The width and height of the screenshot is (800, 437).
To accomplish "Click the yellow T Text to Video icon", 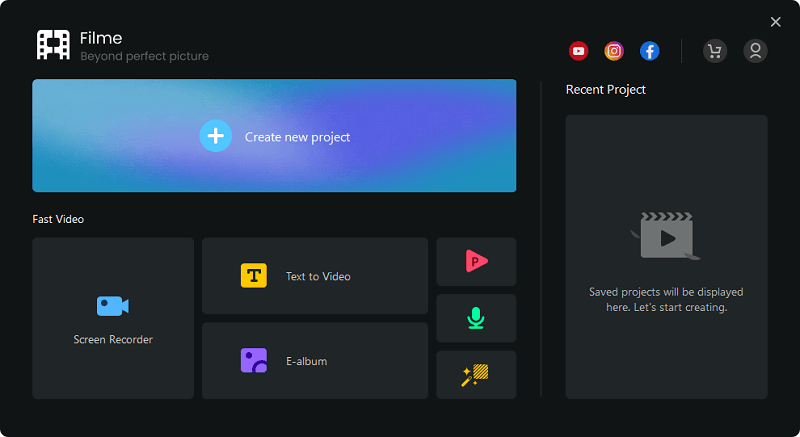I will (254, 276).
